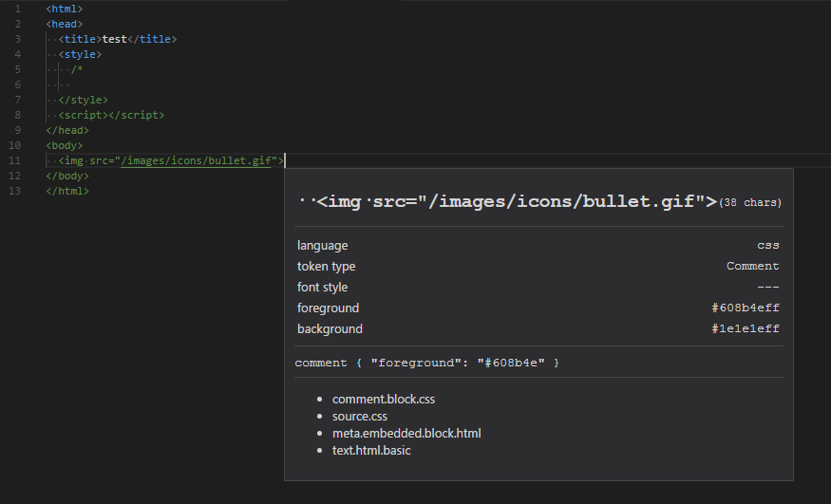Image resolution: width=831 pixels, height=504 pixels.
Task: Click the css language value
Action: (x=768, y=245)
